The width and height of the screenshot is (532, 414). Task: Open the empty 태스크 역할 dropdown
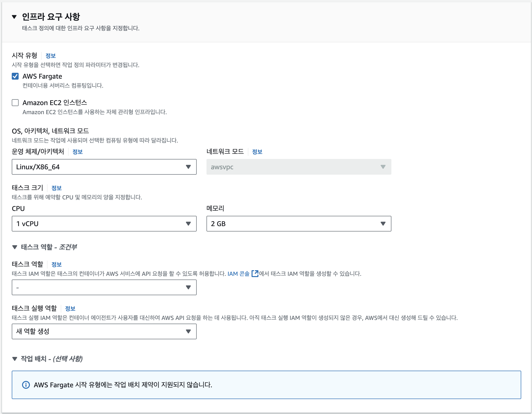click(x=104, y=287)
